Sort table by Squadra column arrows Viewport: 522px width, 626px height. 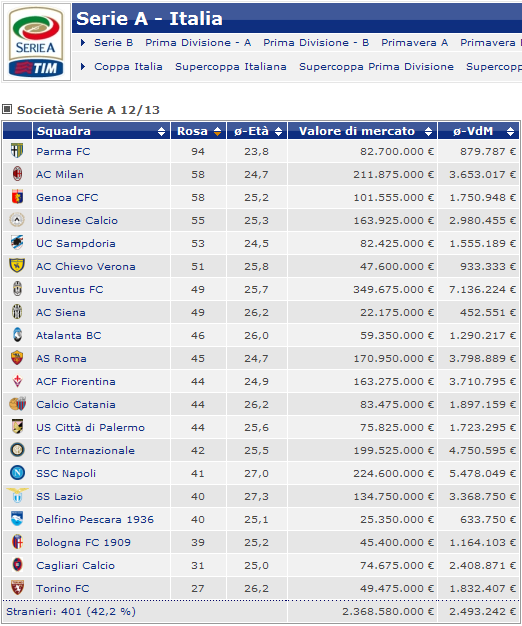tap(161, 131)
